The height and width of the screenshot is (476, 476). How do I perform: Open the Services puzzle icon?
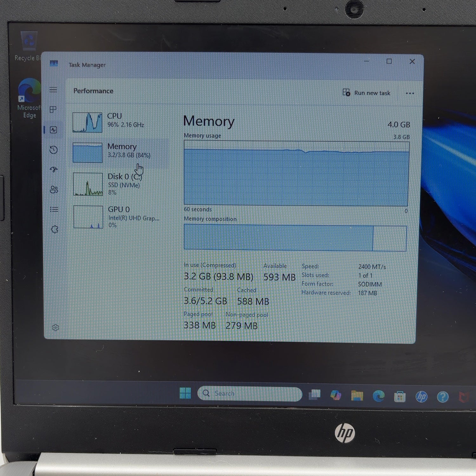coord(55,229)
